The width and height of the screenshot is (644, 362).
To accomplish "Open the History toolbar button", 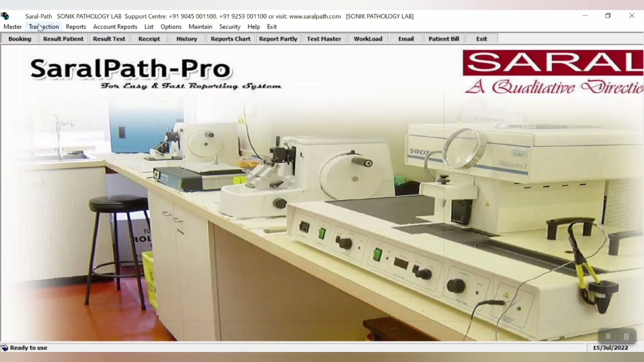I will point(187,39).
